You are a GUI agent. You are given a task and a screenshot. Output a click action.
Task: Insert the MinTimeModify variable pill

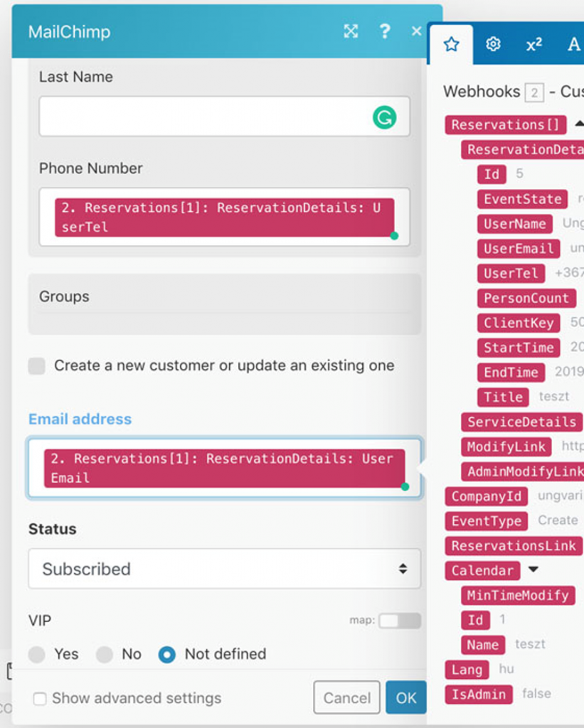(518, 595)
